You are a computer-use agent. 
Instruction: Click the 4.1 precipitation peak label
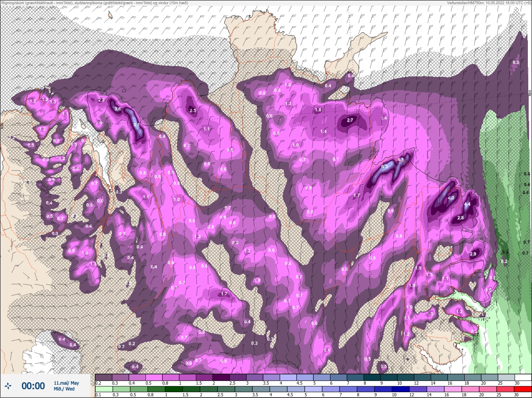tap(401, 160)
